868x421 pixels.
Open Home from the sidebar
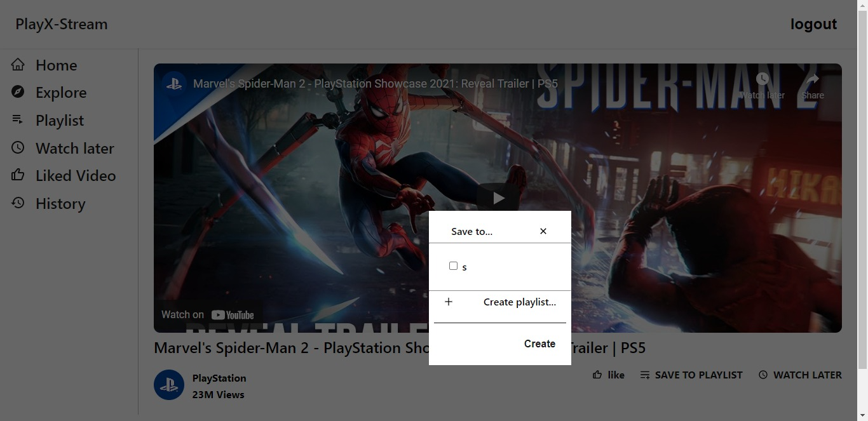(x=57, y=65)
